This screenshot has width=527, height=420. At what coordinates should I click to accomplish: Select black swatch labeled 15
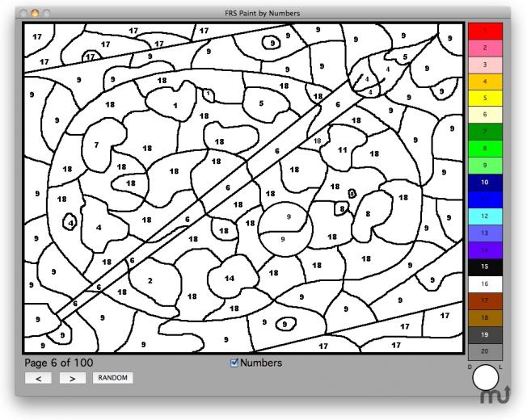coord(485,267)
